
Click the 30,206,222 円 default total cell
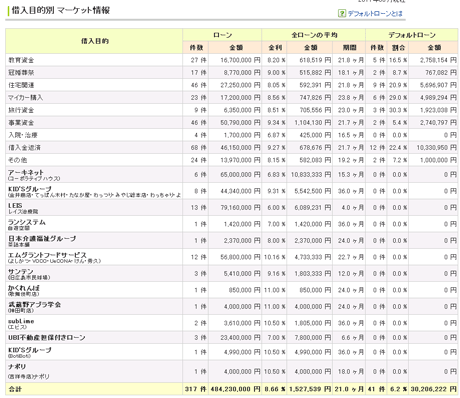click(433, 389)
